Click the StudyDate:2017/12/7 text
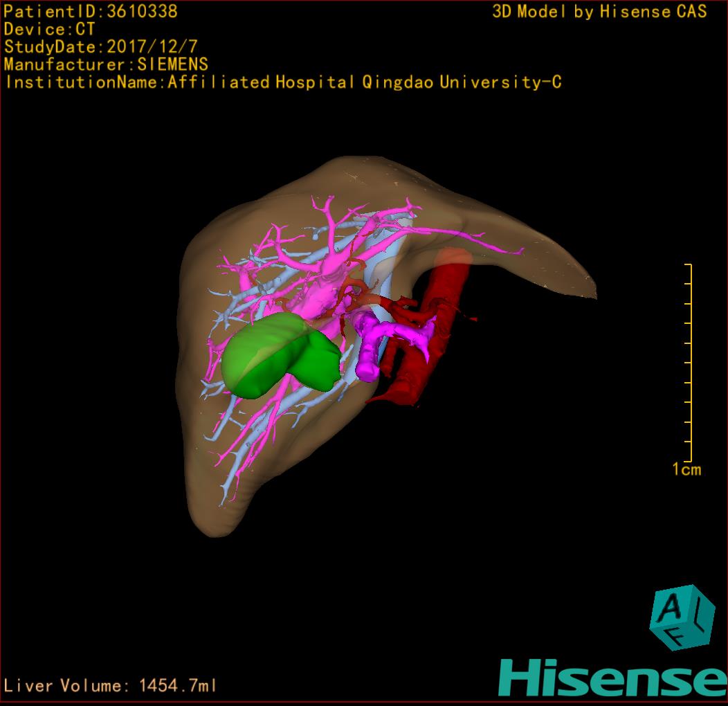The width and height of the screenshot is (728, 706). click(101, 47)
